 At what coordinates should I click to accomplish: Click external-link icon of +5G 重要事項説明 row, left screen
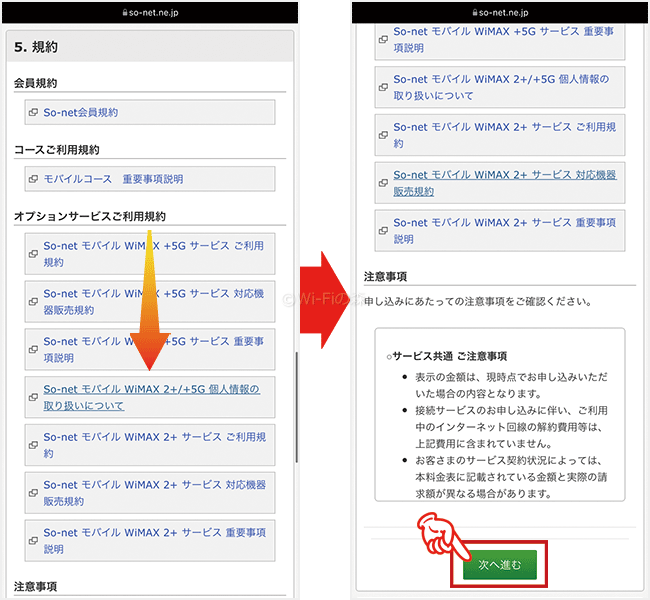pos(33,350)
